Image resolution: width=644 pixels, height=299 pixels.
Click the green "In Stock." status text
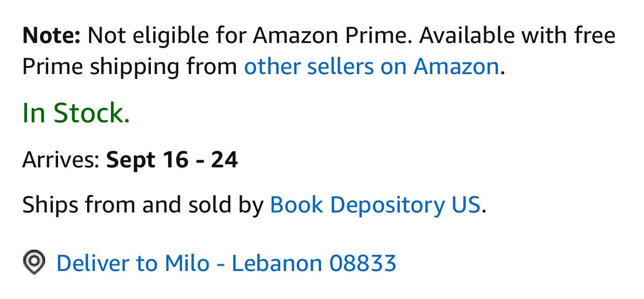[x=76, y=113]
